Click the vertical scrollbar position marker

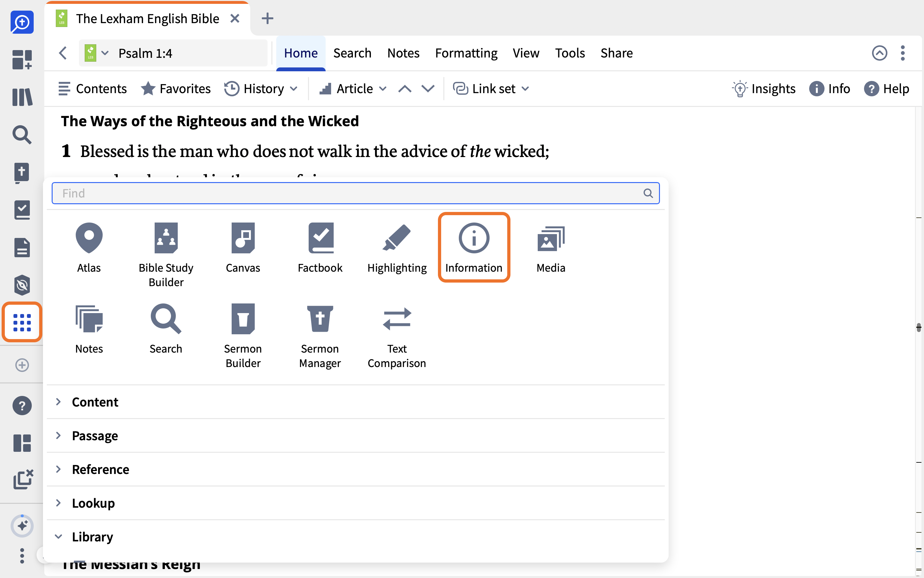[x=919, y=327]
